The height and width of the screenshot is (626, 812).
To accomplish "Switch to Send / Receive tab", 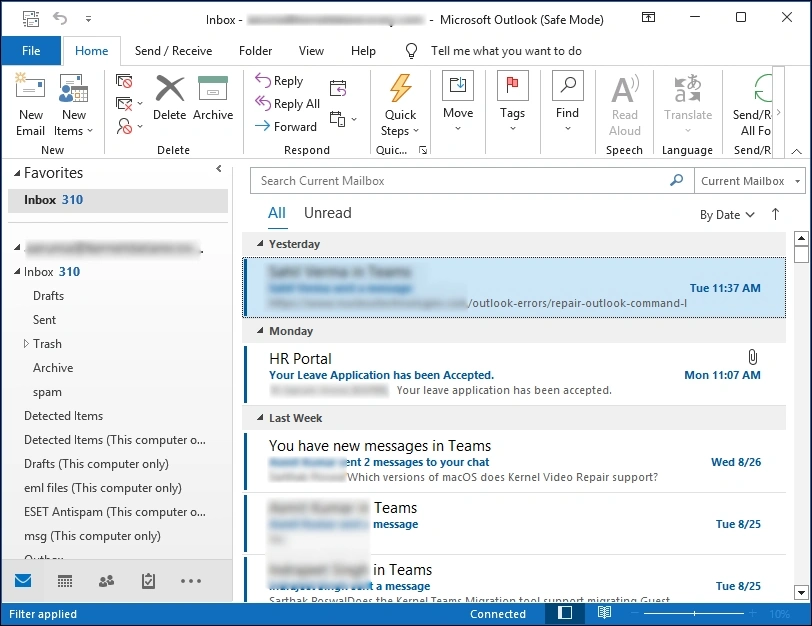I will tap(173, 51).
